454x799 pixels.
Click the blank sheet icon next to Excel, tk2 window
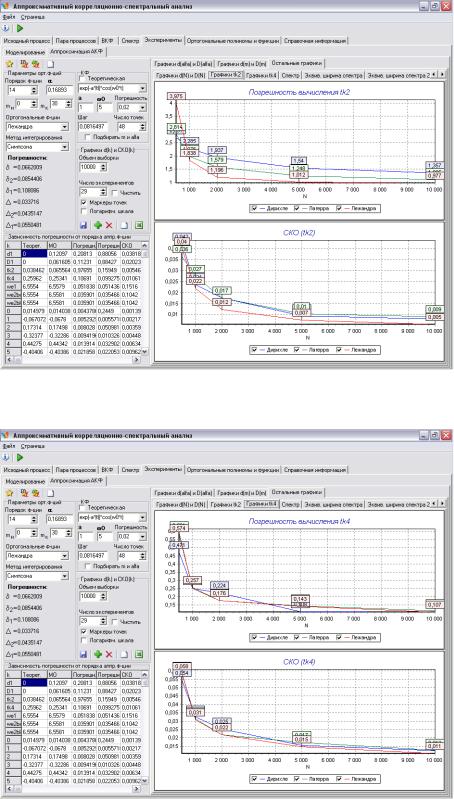[125, 225]
